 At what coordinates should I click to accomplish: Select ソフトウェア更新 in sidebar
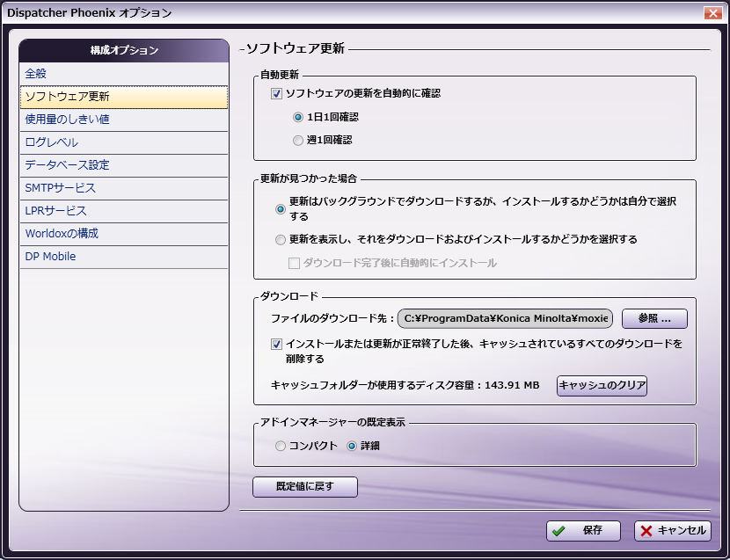point(124,97)
